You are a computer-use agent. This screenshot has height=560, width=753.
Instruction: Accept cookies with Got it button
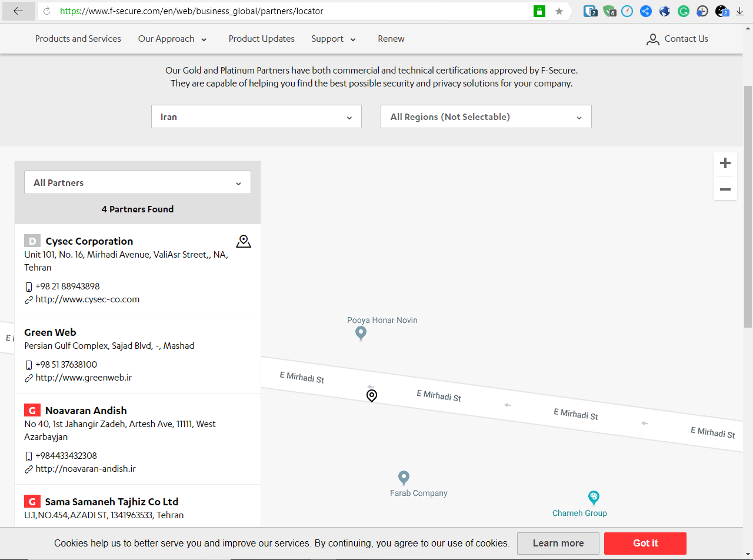[x=645, y=544]
